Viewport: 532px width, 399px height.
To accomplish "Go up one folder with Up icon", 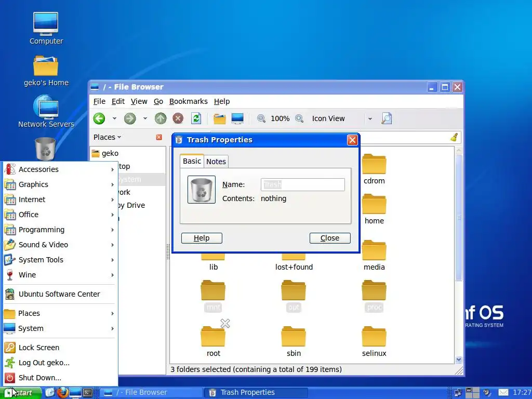I will tap(161, 118).
